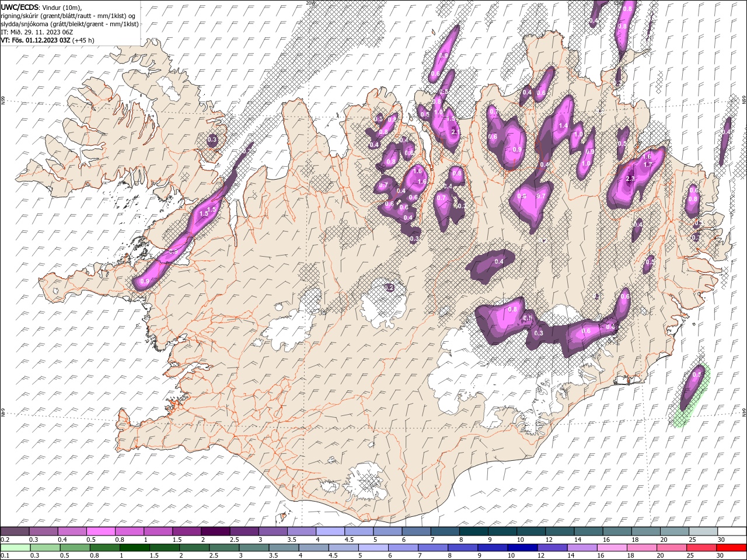Pick the lower legend blue swatch labeled 8
Image resolution: width=747 pixels, height=560 pixels.
[x=463, y=548]
